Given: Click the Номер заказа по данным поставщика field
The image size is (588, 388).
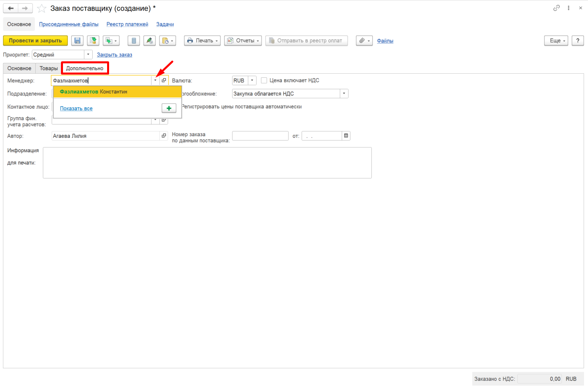Looking at the screenshot, I should [260, 136].
